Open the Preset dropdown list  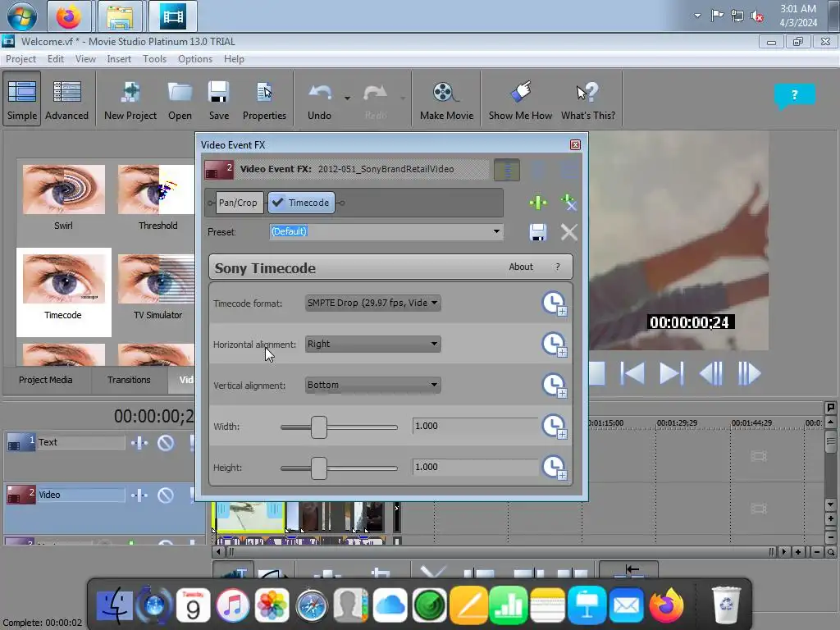(496, 231)
